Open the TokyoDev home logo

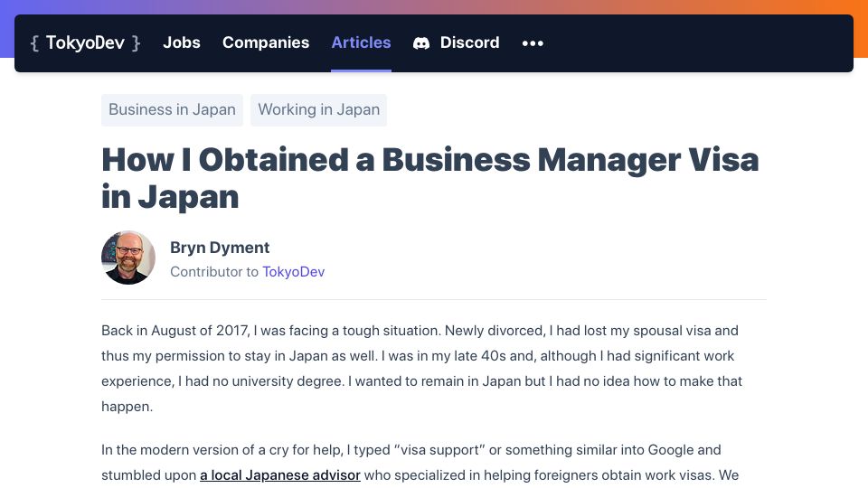(85, 42)
